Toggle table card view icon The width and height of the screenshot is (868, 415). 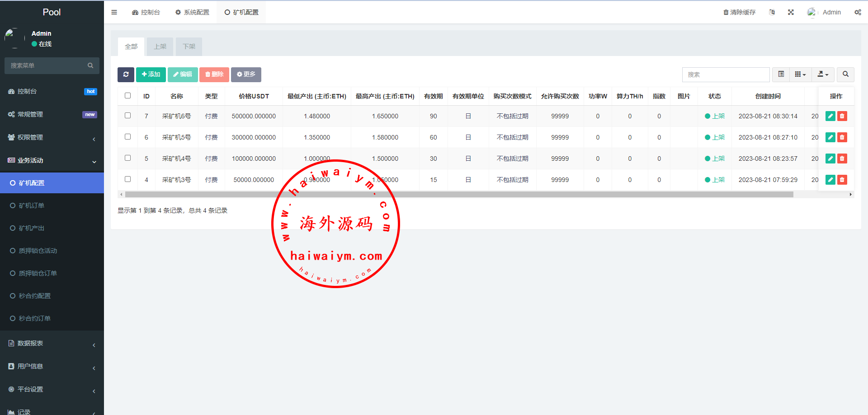[x=781, y=75]
